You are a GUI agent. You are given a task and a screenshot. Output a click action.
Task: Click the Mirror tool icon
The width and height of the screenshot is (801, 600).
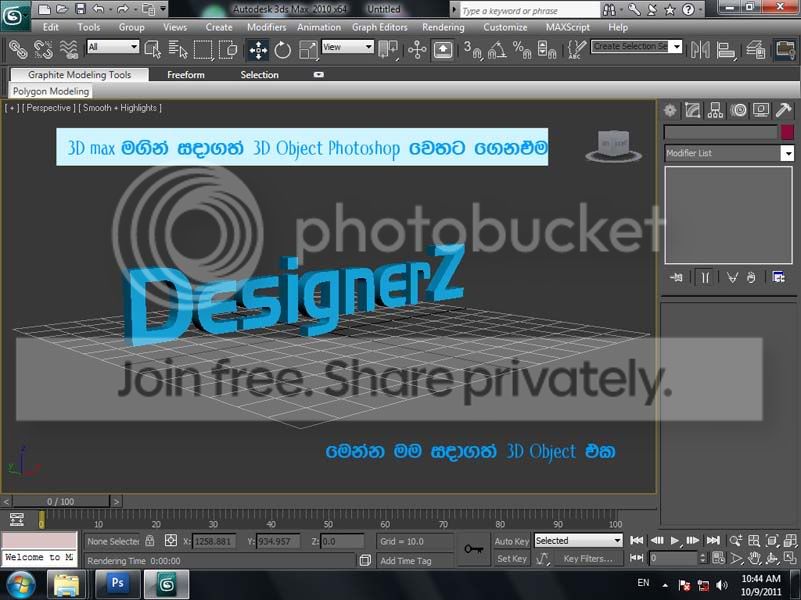[700, 50]
